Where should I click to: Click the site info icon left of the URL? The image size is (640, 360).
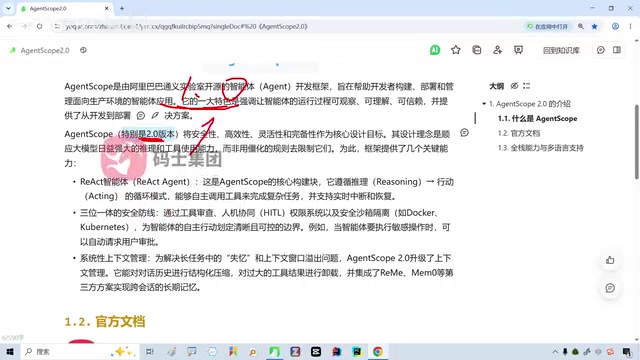pyautogui.click(x=57, y=26)
